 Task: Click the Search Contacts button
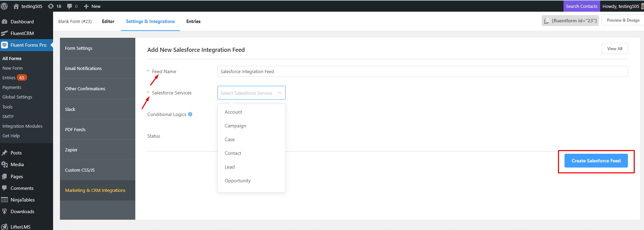pyautogui.click(x=581, y=6)
